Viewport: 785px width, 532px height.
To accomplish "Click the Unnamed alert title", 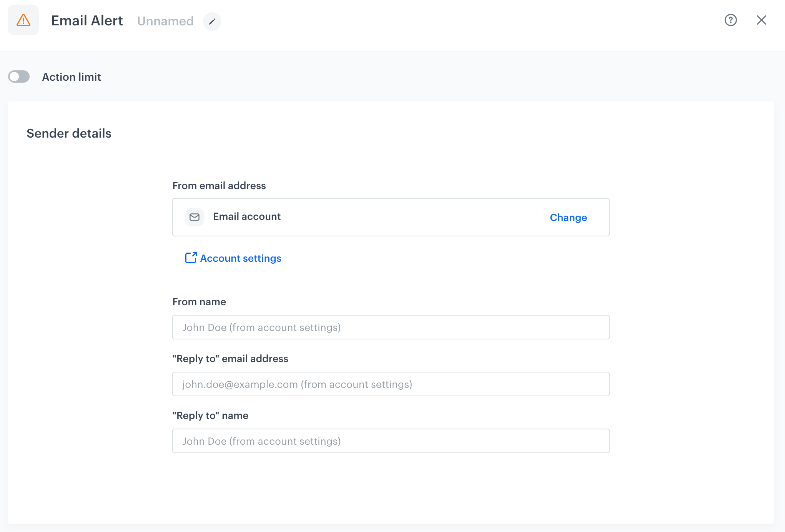I will 165,21.
